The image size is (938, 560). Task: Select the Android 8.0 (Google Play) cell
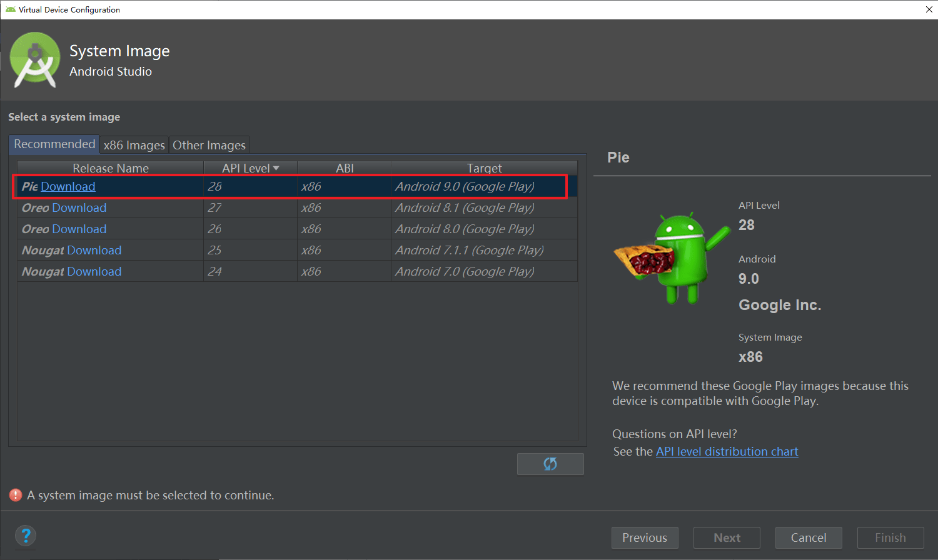pyautogui.click(x=485, y=229)
